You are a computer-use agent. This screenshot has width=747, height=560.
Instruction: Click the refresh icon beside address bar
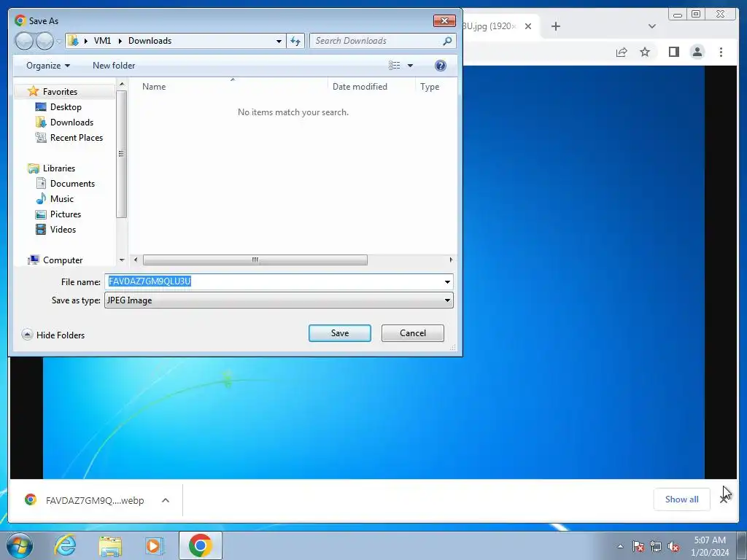[295, 41]
